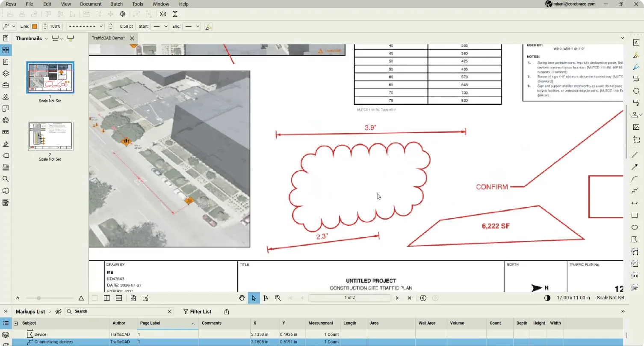Click the Flip Vertical icon
644x346 pixels.
pos(175,14)
